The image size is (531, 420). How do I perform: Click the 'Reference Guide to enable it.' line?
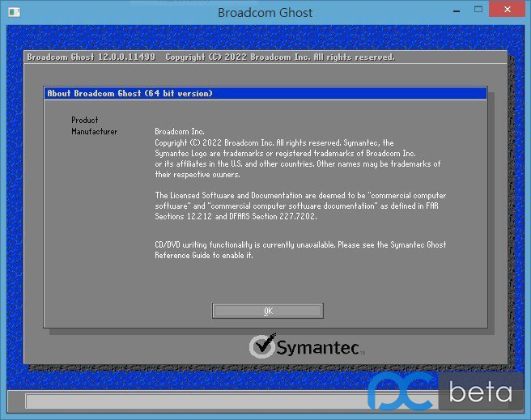point(204,256)
